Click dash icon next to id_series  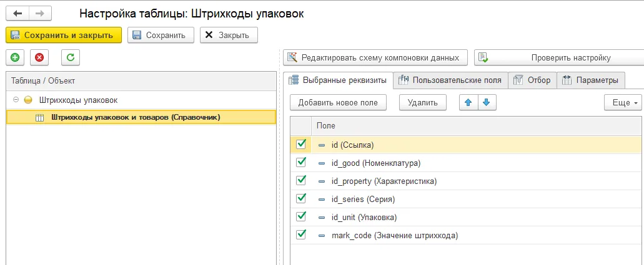322,200
